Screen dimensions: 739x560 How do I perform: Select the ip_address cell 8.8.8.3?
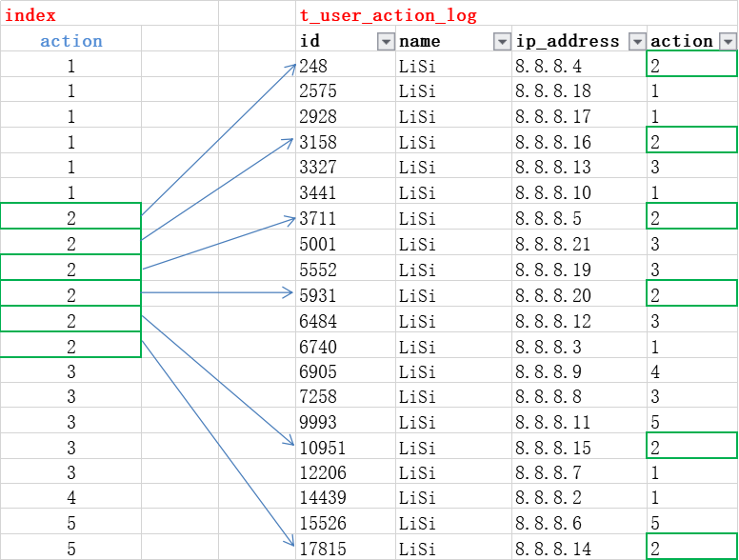pos(579,345)
